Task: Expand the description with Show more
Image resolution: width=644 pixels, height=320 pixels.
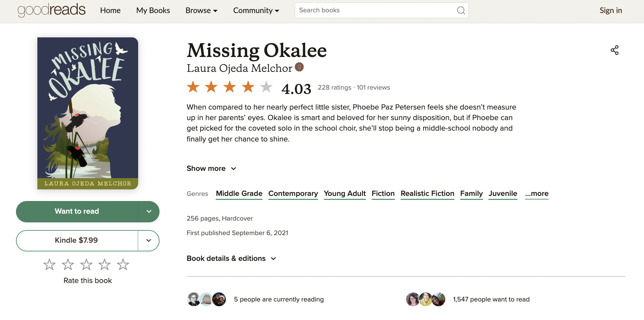Action: (211, 168)
